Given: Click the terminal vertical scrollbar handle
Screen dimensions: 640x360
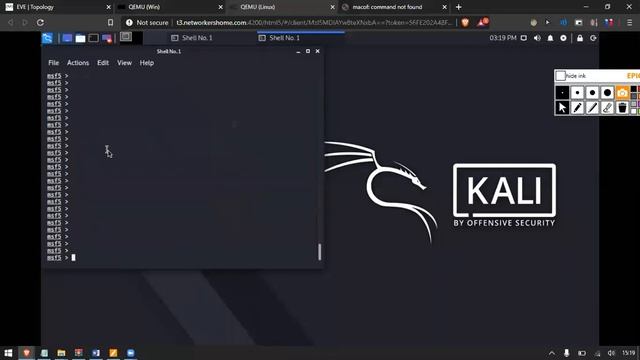Looking at the screenshot, I should (x=320, y=252).
